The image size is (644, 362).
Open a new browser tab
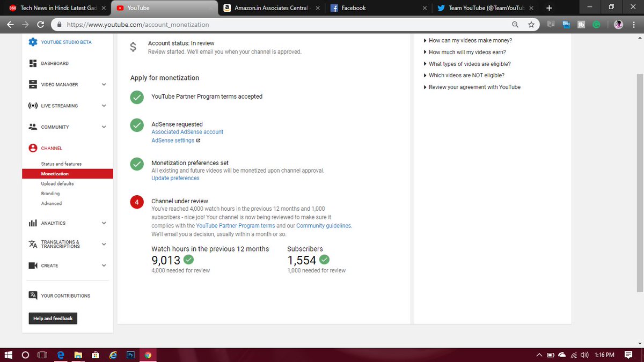tap(548, 8)
